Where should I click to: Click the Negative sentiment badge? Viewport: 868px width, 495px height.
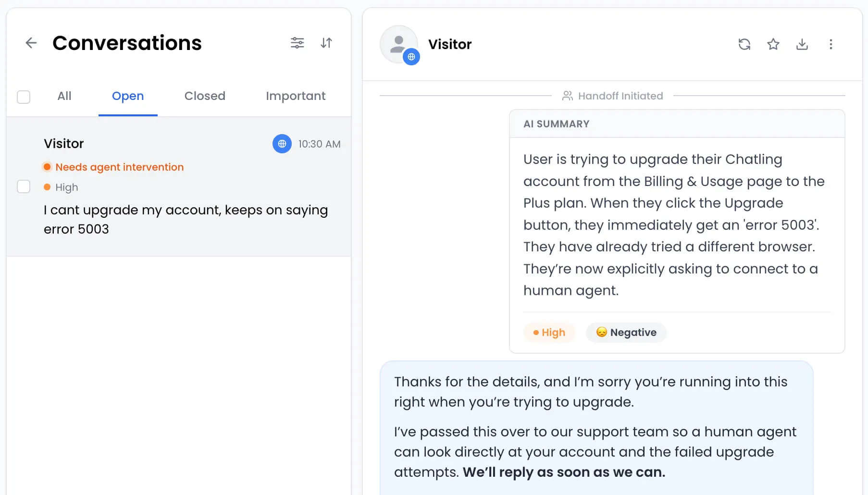626,333
